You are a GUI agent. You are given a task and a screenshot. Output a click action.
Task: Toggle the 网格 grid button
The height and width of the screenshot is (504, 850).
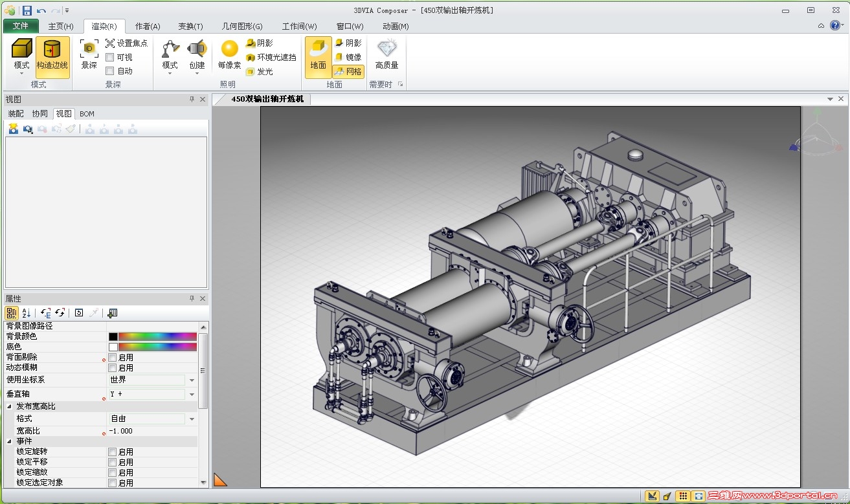348,71
